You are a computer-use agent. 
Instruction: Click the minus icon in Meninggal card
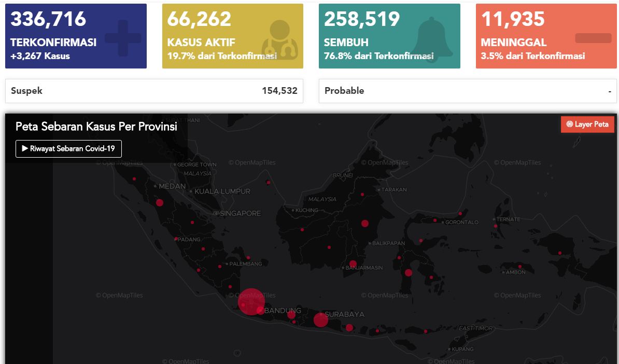coord(593,38)
